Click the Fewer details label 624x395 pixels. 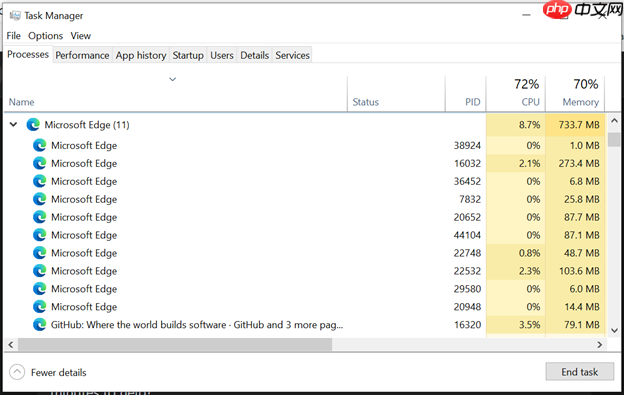click(58, 373)
